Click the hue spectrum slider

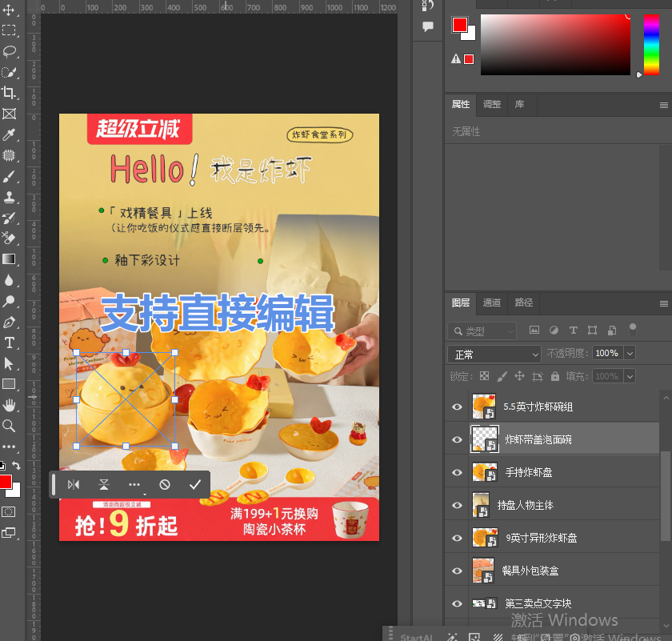(651, 45)
